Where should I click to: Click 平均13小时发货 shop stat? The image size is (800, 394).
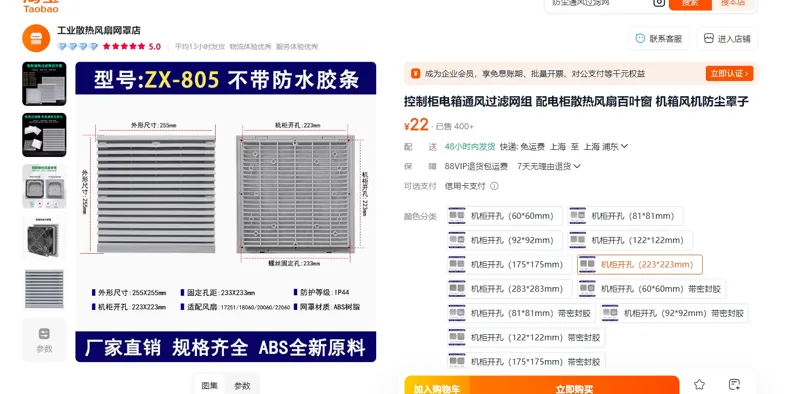pos(200,46)
